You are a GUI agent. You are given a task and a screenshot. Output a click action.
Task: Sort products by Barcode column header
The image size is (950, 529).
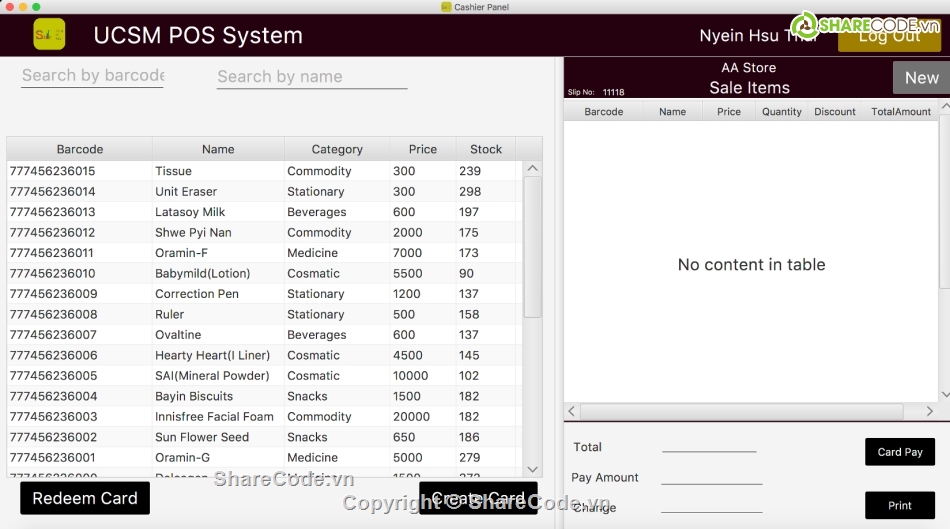tap(80, 149)
